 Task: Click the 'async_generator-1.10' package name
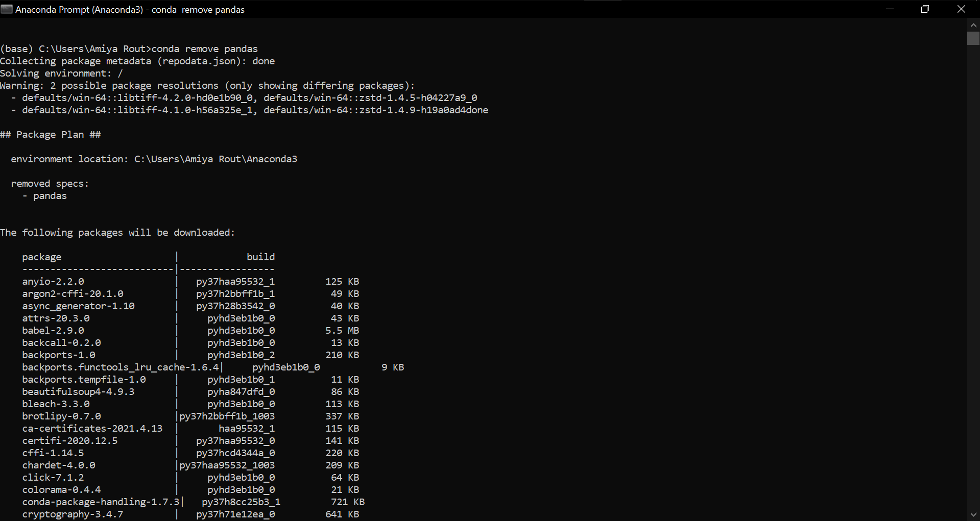[x=79, y=306]
